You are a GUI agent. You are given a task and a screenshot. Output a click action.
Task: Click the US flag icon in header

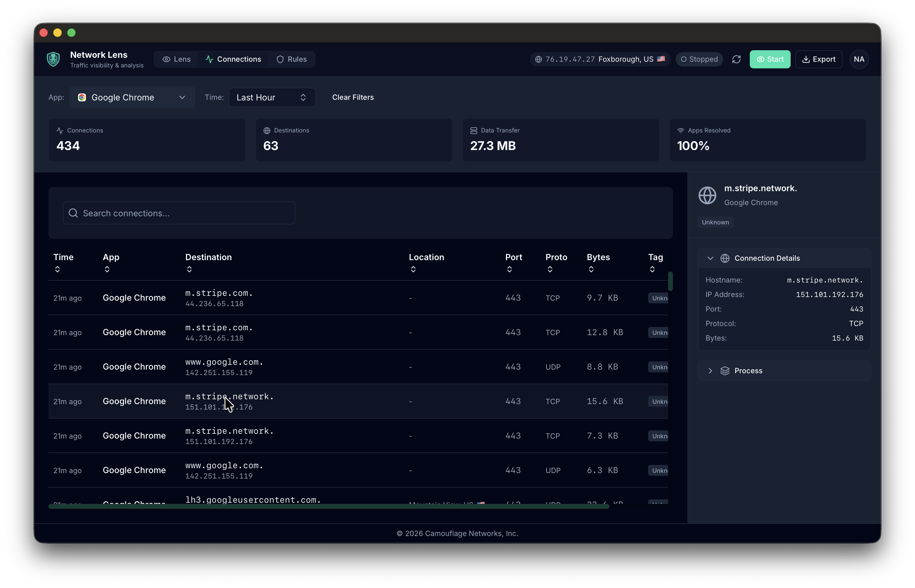(661, 59)
